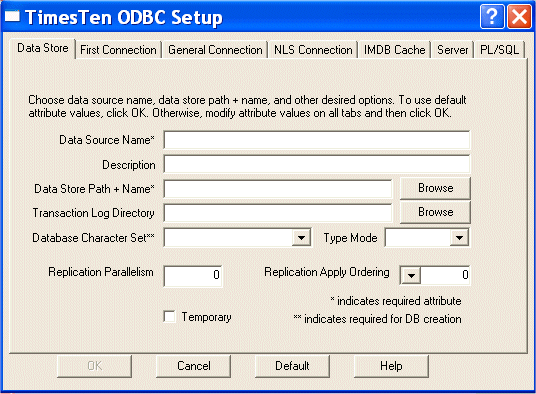Switch to the PL/SQL tab
The image size is (536, 394).
click(x=499, y=50)
